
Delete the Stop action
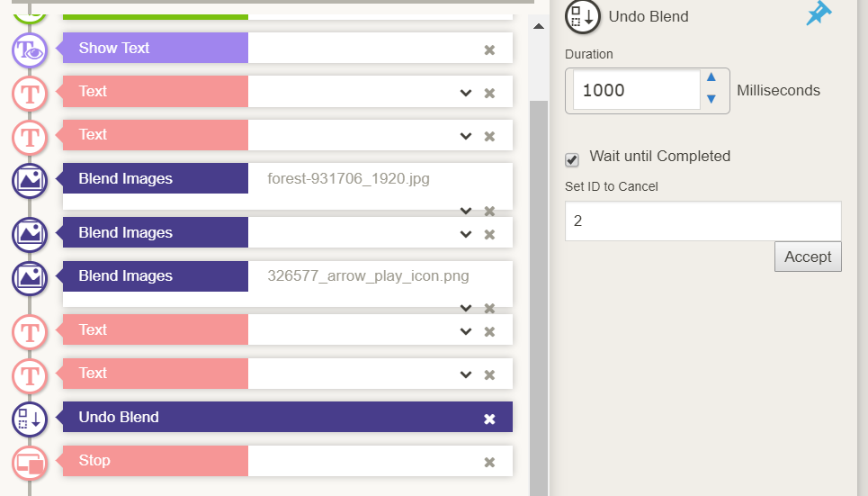coord(489,462)
